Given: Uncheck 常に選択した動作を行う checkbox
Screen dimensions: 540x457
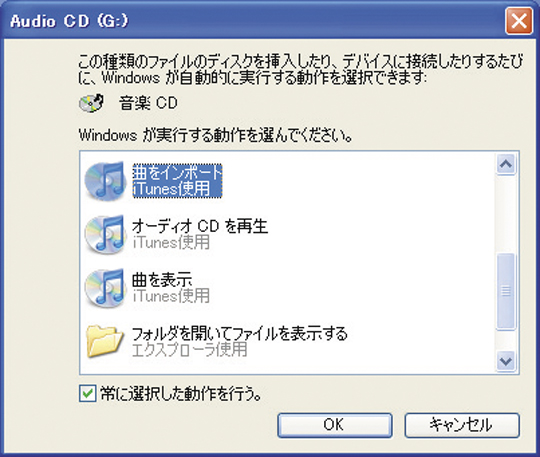Looking at the screenshot, I should click(x=87, y=394).
